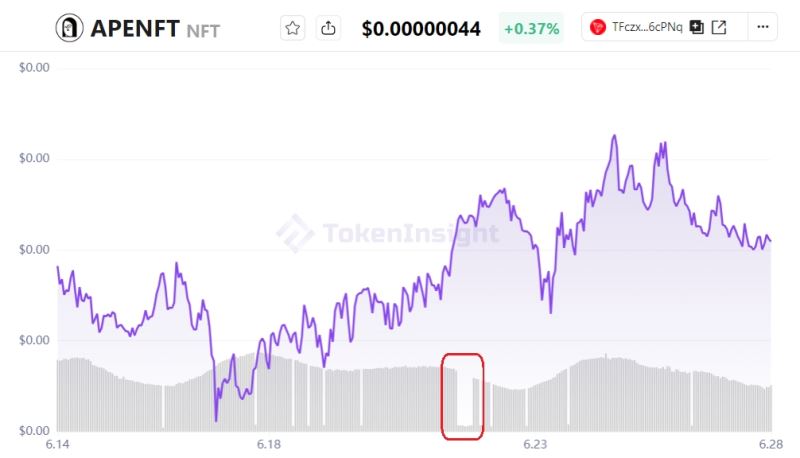Click the 6.28 date label on the axis

[x=770, y=444]
